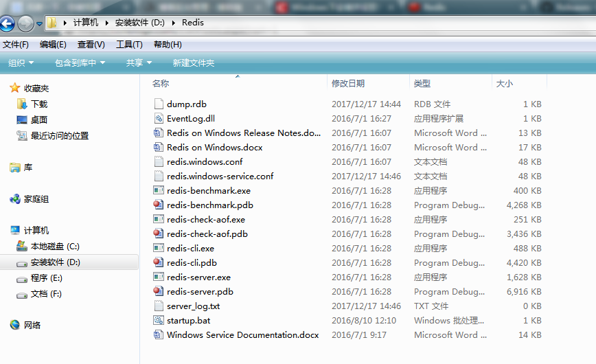Viewport: 596px width, 364px height.
Task: Select the EventLog.dll file icon
Action: [x=159, y=118]
